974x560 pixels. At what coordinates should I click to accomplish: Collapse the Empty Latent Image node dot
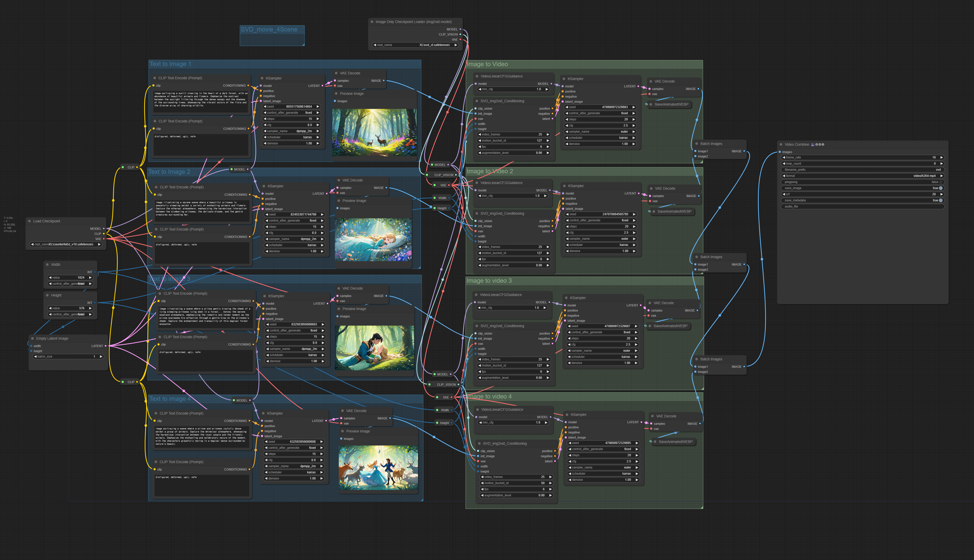pyautogui.click(x=32, y=338)
